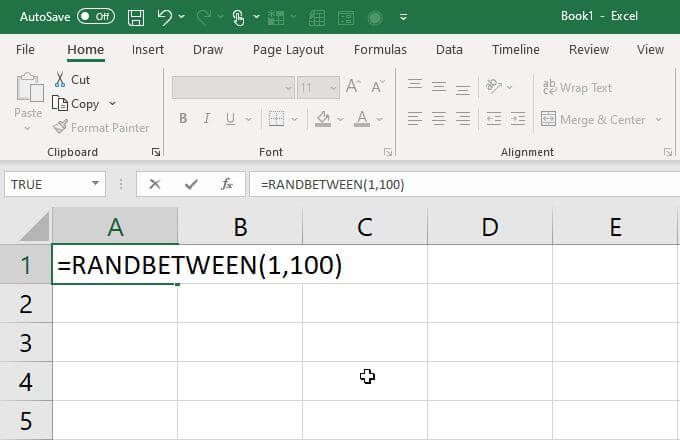The height and width of the screenshot is (440, 680).
Task: Click the Undo arrow icon
Action: (x=164, y=17)
